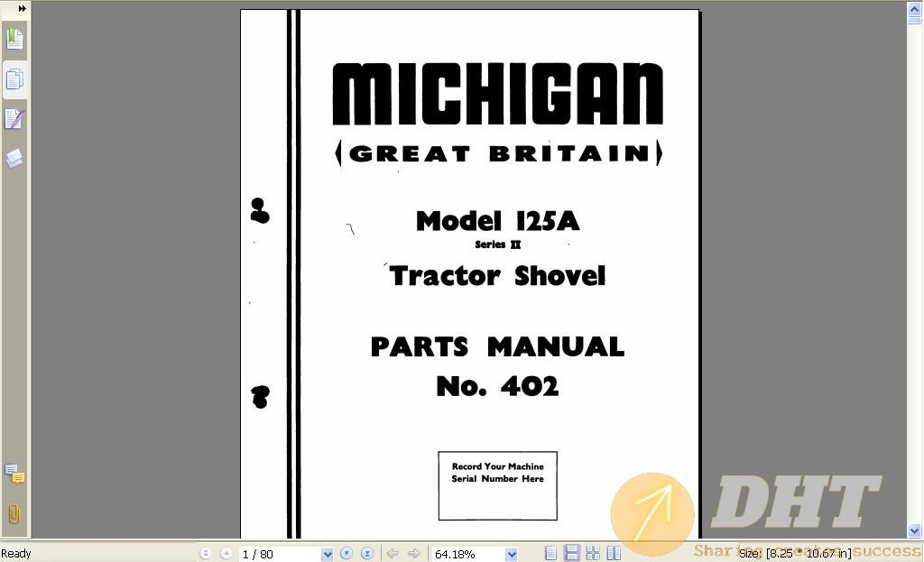Go to previous view arrow
Viewport: 924px width, 562px height.
coord(393,554)
